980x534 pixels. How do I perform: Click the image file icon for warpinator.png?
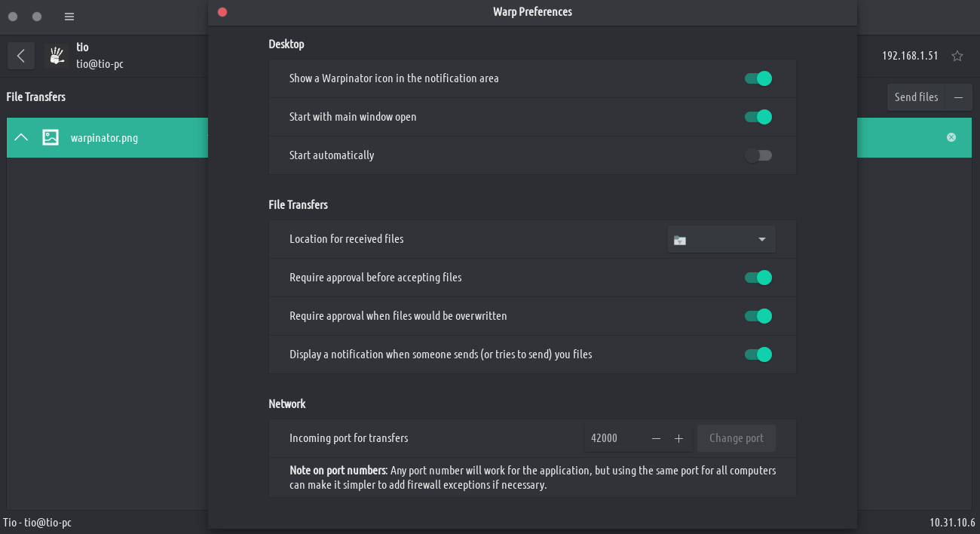tap(51, 137)
